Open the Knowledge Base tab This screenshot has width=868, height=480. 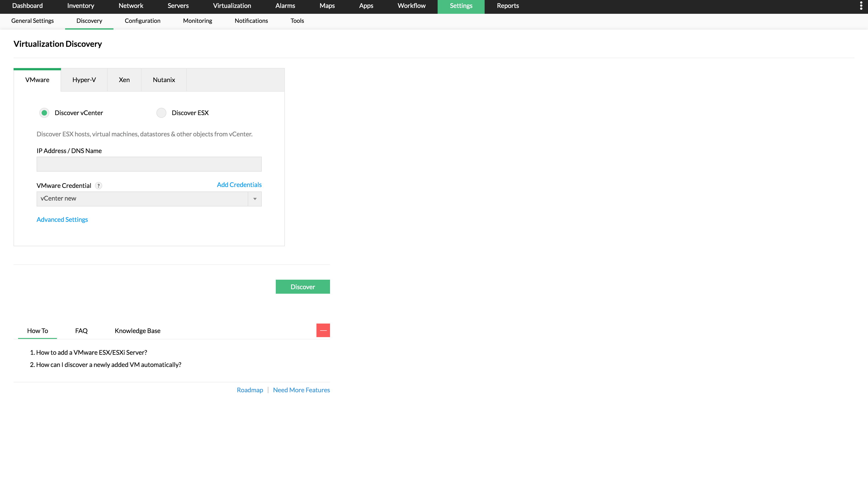(x=137, y=331)
